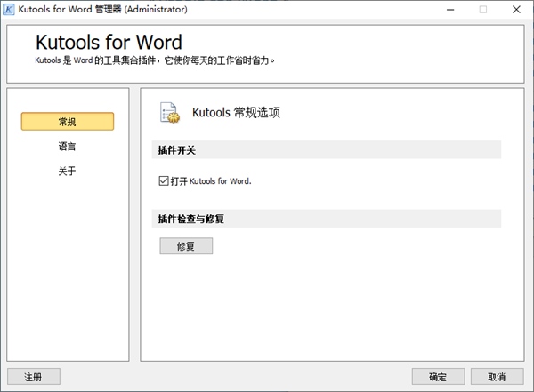Image resolution: width=534 pixels, height=392 pixels.
Task: Click the 注册 button
Action: tap(34, 377)
